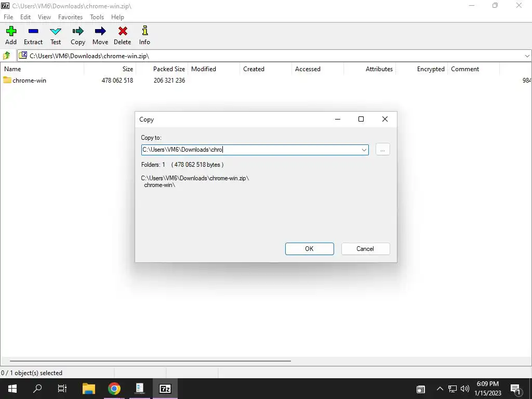Image resolution: width=532 pixels, height=399 pixels.
Task: Open the Favorites menu
Action: [70, 17]
